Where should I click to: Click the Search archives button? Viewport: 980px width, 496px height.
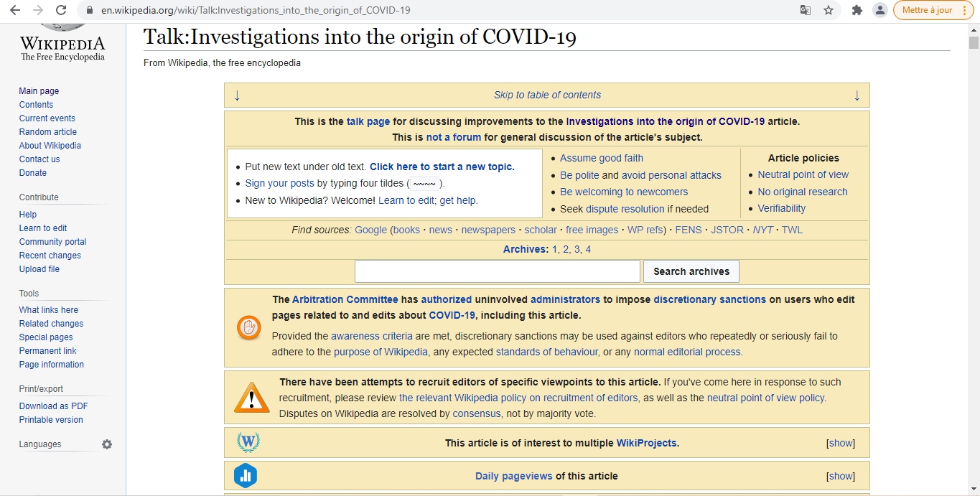[x=691, y=271]
